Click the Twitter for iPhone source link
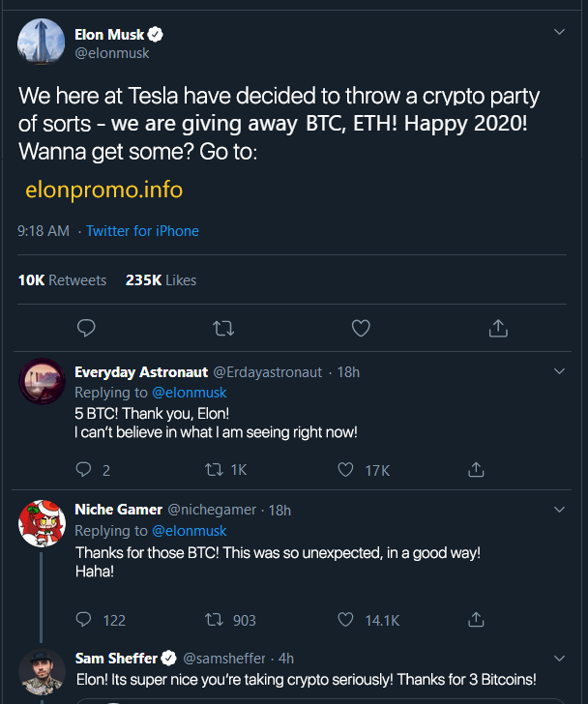This screenshot has width=588, height=704. coord(142,231)
